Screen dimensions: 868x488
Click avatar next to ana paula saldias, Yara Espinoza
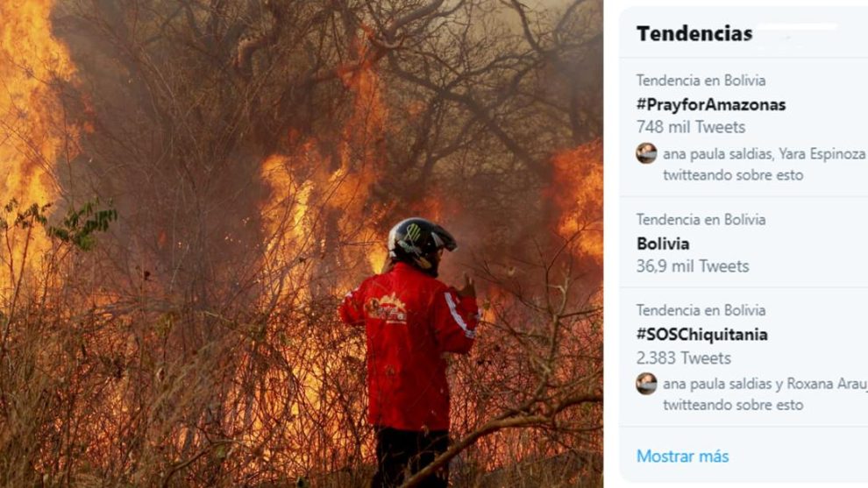coord(646,153)
